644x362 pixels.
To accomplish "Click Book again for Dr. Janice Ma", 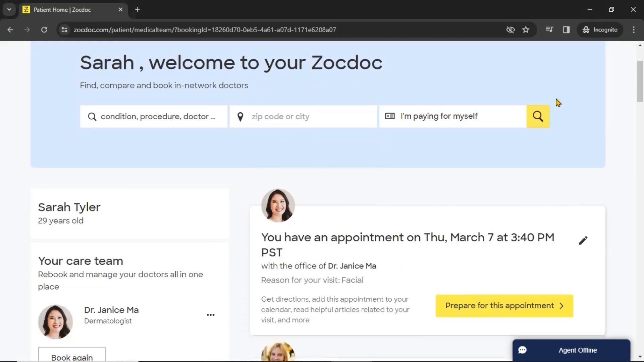I will [x=72, y=356].
